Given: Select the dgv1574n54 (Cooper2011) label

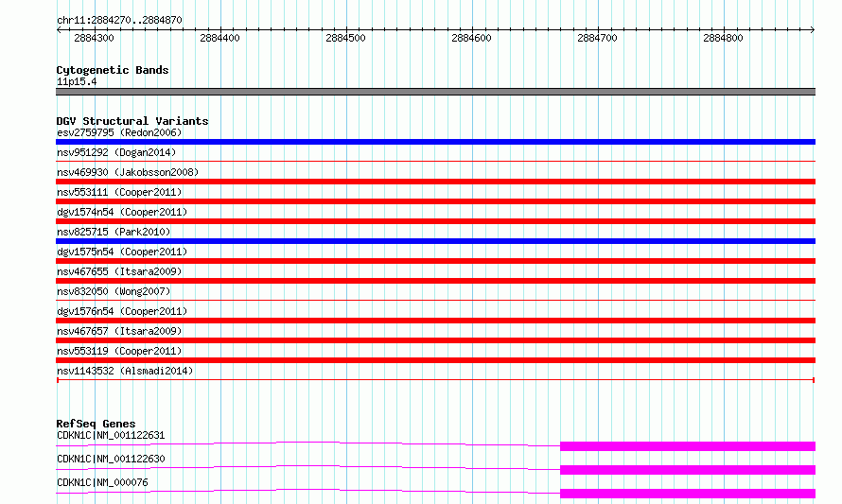Looking at the screenshot, I should point(122,212).
